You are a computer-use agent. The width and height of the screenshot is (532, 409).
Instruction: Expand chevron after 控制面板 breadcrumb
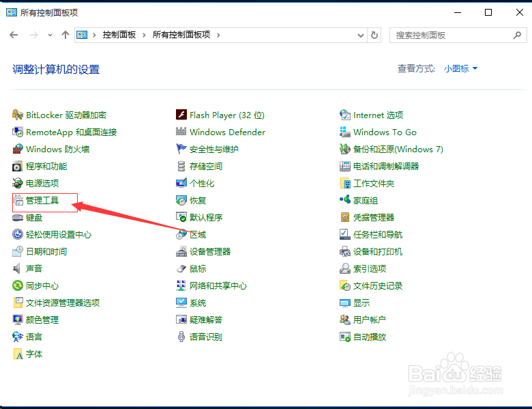pyautogui.click(x=144, y=35)
